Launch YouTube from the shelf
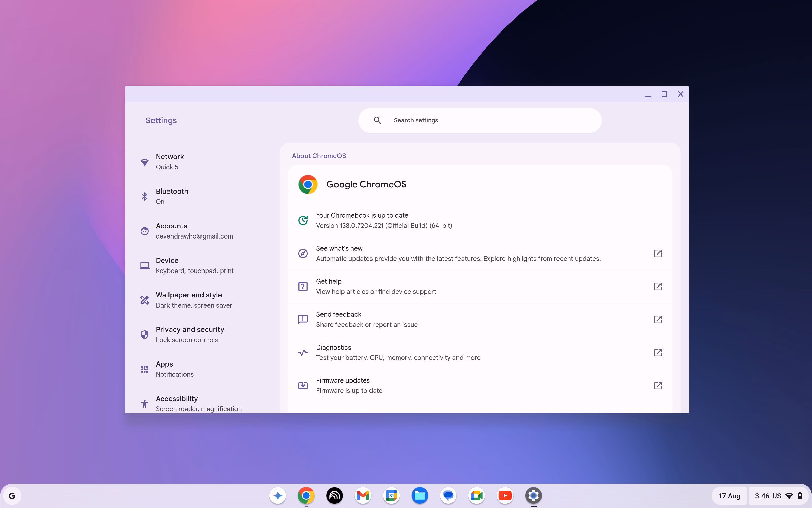The width and height of the screenshot is (812, 508). pos(505,496)
